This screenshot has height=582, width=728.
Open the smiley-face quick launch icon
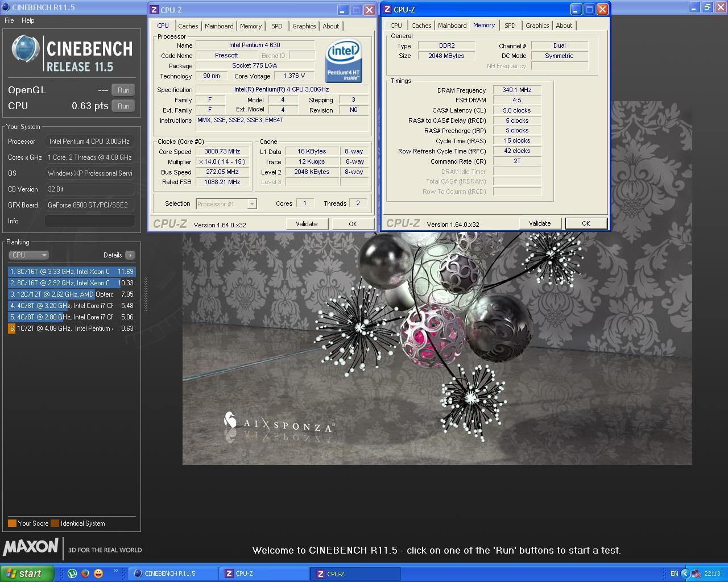(x=98, y=573)
